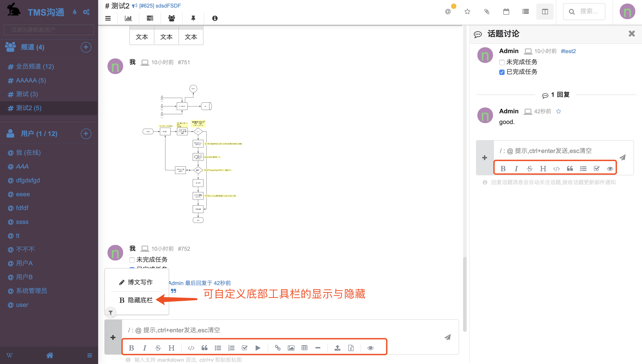642x364 pixels.
Task: Open attachments via the paperclip icon
Action: (x=487, y=12)
